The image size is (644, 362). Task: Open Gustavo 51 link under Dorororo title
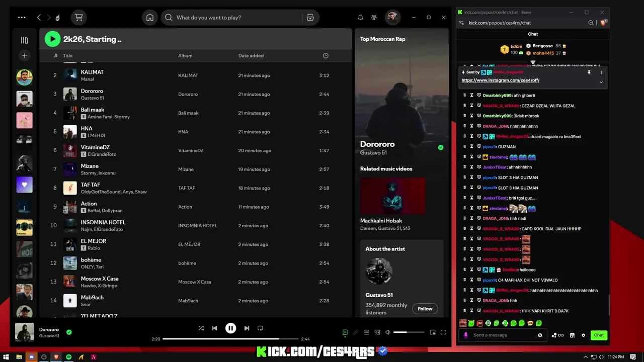(373, 153)
